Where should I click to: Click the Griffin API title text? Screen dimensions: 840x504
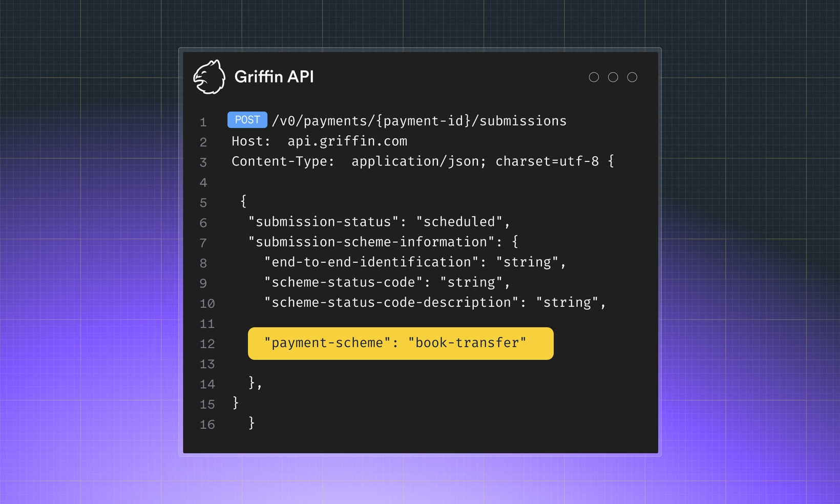tap(274, 77)
